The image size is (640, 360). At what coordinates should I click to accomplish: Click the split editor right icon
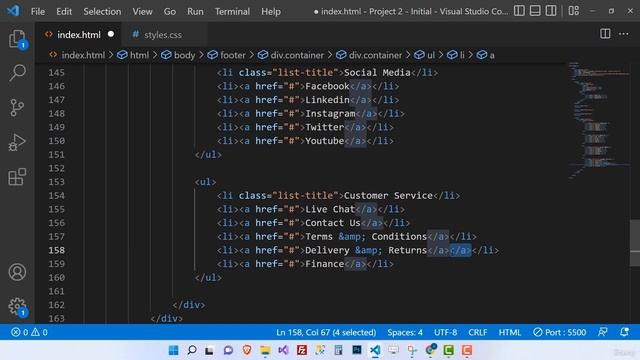coord(605,34)
